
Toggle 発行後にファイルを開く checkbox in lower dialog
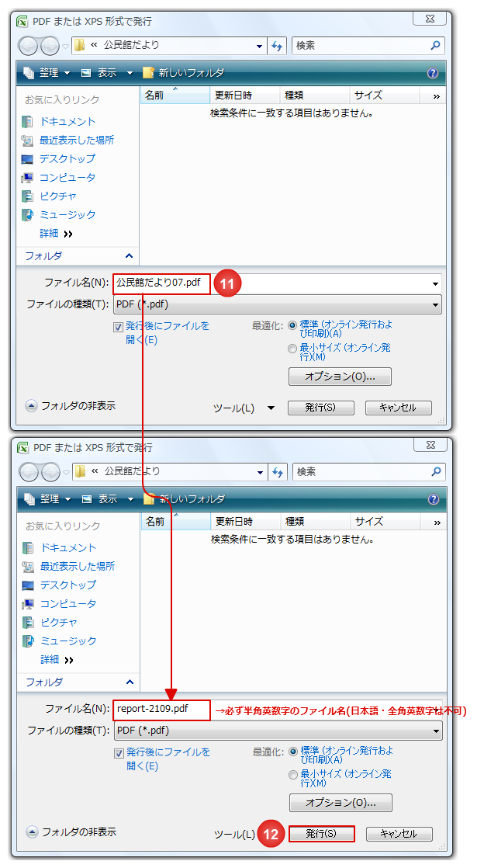[119, 753]
